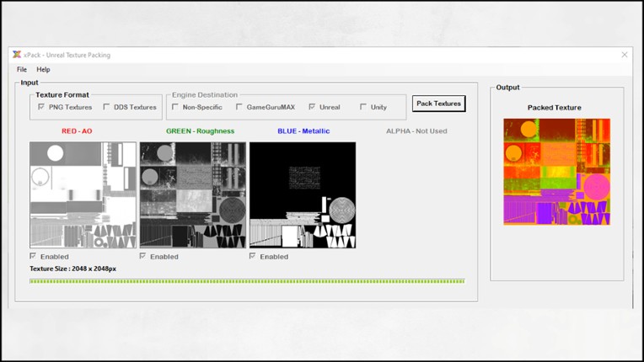644x362 pixels.
Task: Click the Packed Texture output preview
Action: (556, 172)
